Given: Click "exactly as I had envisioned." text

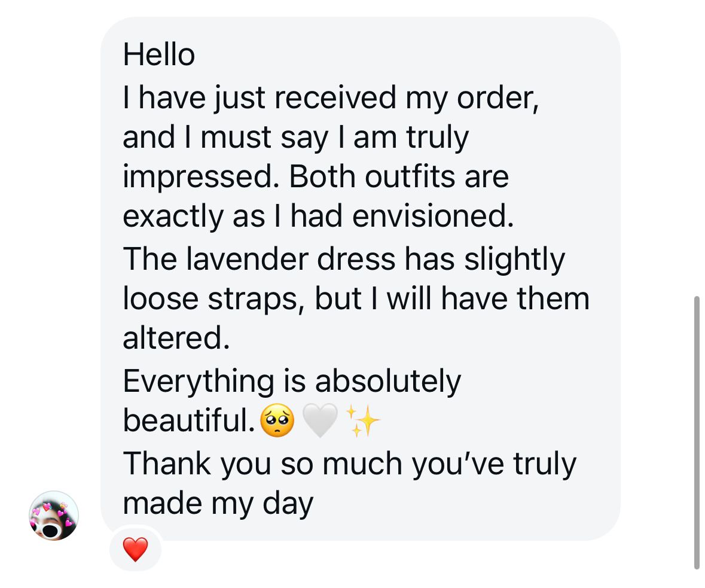Looking at the screenshot, I should (x=318, y=217).
